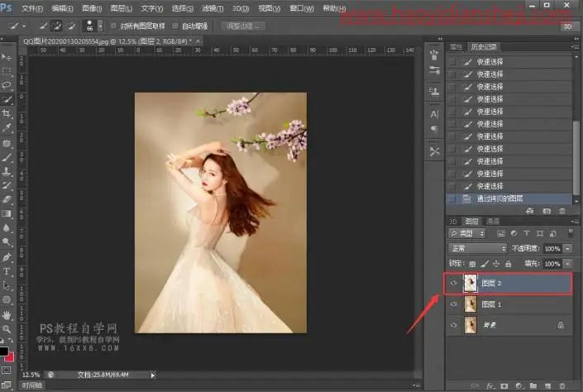Choose New Selection mode in options bar

[43, 26]
